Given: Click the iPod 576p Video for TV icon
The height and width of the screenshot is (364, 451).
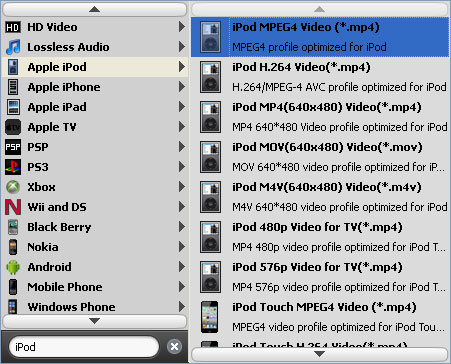Looking at the screenshot, I should pyautogui.click(x=210, y=277).
